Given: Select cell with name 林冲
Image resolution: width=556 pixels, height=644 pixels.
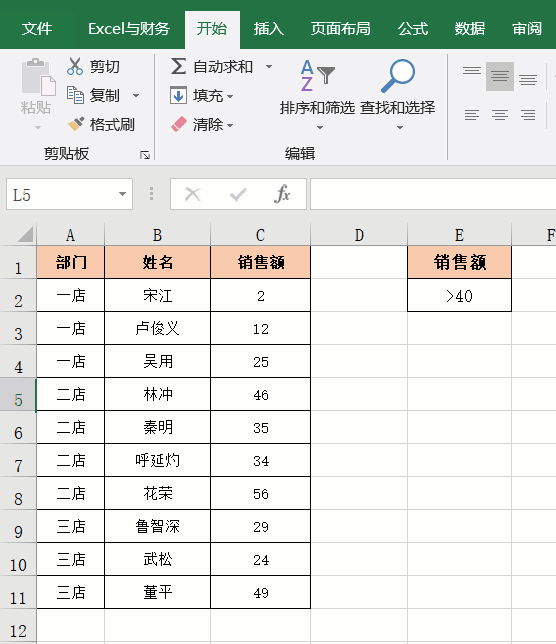Looking at the screenshot, I should click(158, 394).
